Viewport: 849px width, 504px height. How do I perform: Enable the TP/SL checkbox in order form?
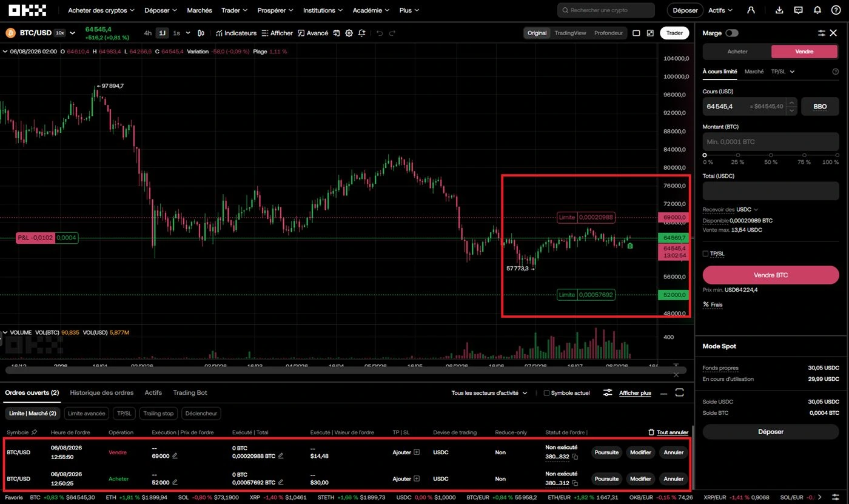[705, 254]
